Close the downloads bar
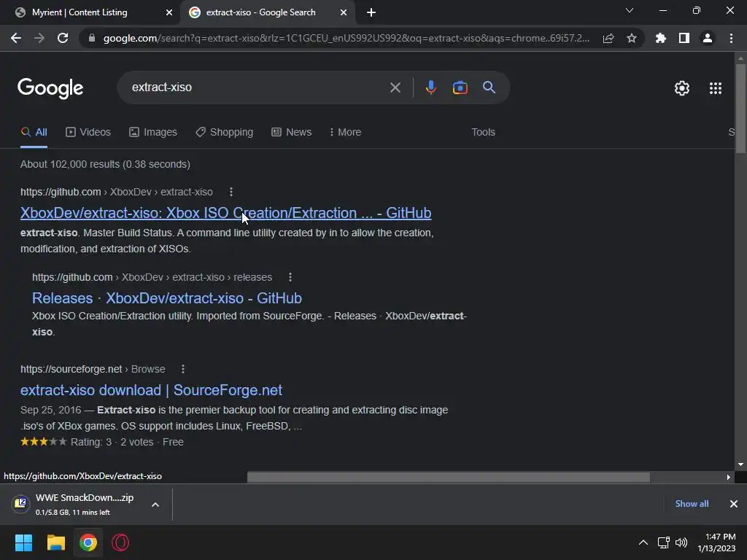The image size is (747, 560). click(734, 504)
